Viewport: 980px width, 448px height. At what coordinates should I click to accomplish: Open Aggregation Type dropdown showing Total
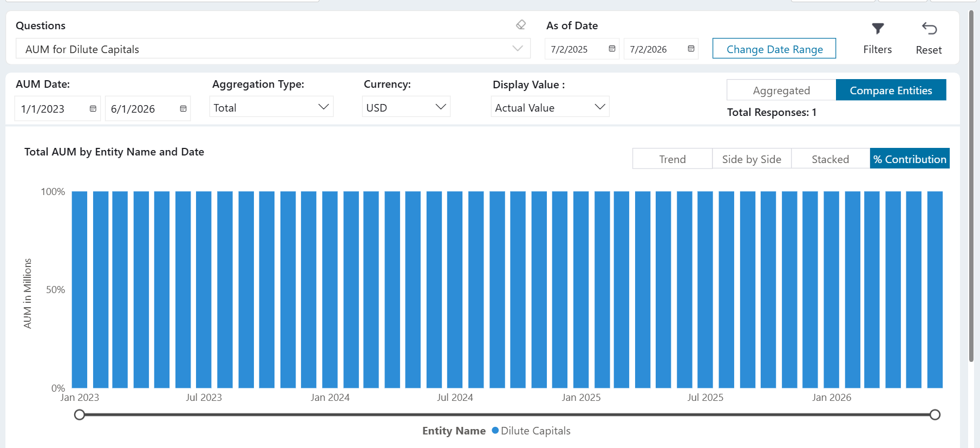click(x=271, y=107)
